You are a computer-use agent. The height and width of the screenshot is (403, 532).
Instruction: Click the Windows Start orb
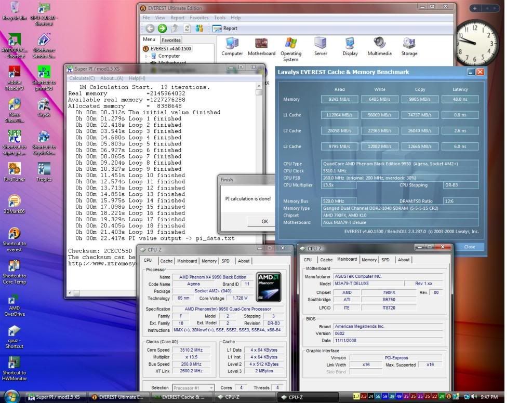pyautogui.click(x=11, y=396)
